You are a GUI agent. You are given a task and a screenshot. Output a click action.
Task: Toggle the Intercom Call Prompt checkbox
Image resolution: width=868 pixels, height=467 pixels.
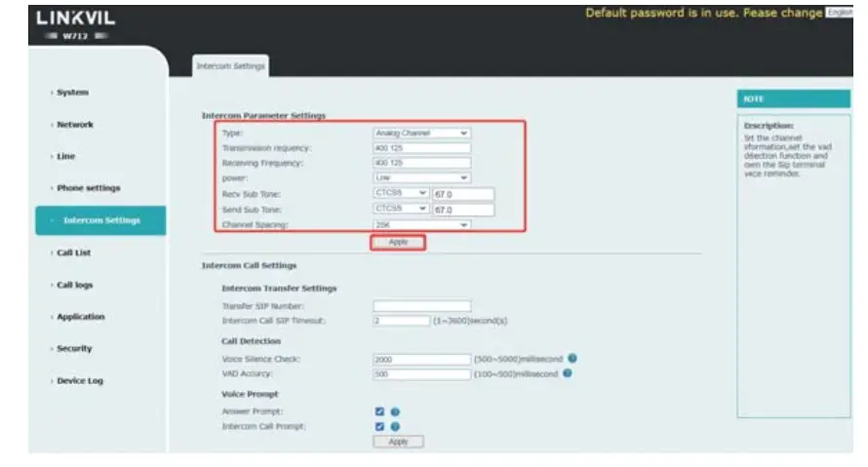379,427
